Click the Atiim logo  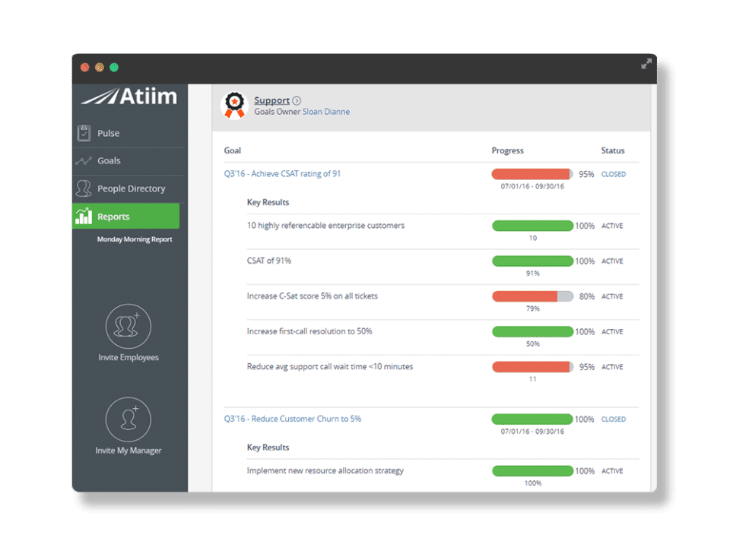coord(129,96)
